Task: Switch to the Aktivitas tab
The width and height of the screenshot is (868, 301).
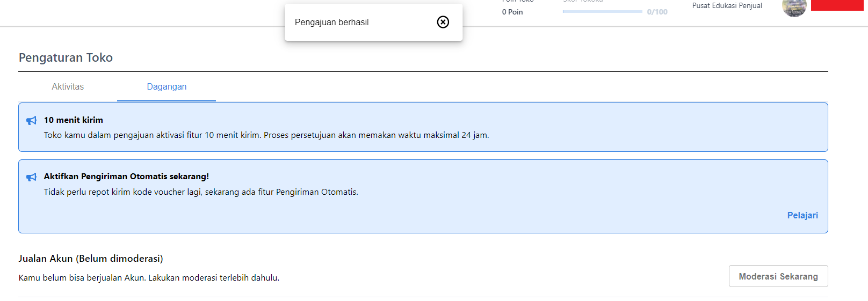Action: tap(68, 87)
